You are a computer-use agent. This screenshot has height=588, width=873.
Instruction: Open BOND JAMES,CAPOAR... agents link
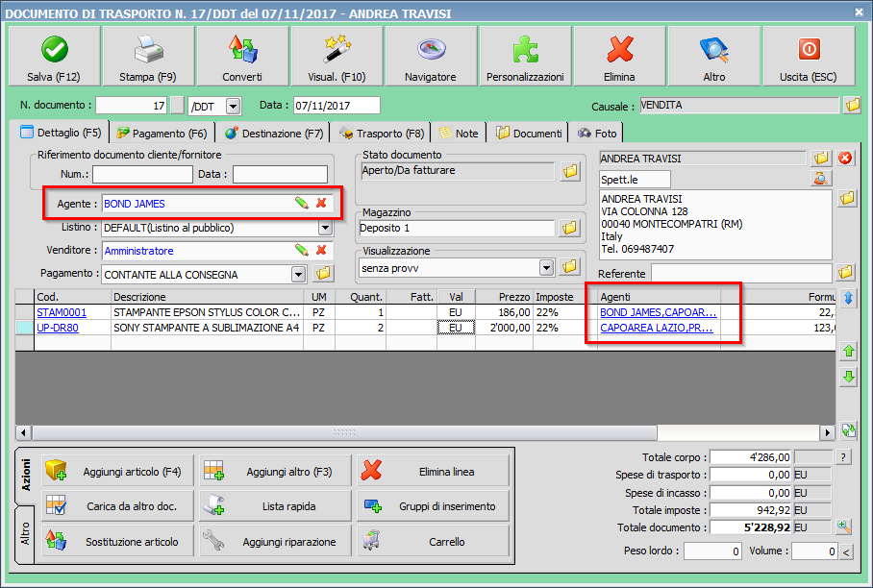(658, 312)
